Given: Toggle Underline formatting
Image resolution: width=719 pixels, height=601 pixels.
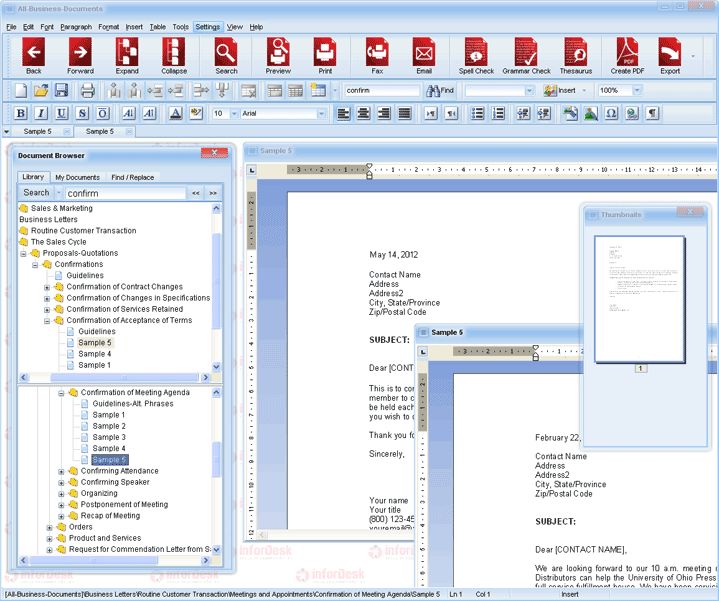Looking at the screenshot, I should coord(61,113).
